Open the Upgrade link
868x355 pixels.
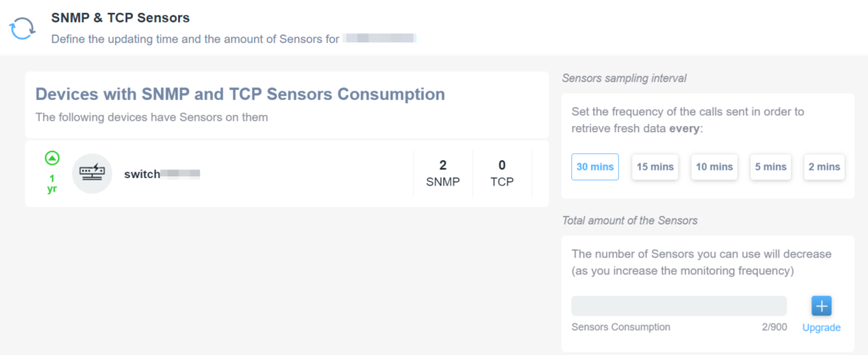pyautogui.click(x=821, y=327)
